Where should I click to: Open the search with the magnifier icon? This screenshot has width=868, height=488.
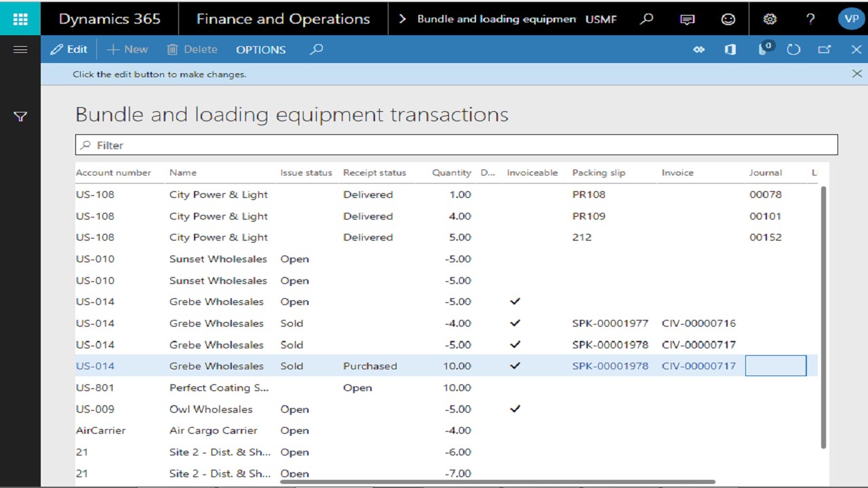pos(315,49)
